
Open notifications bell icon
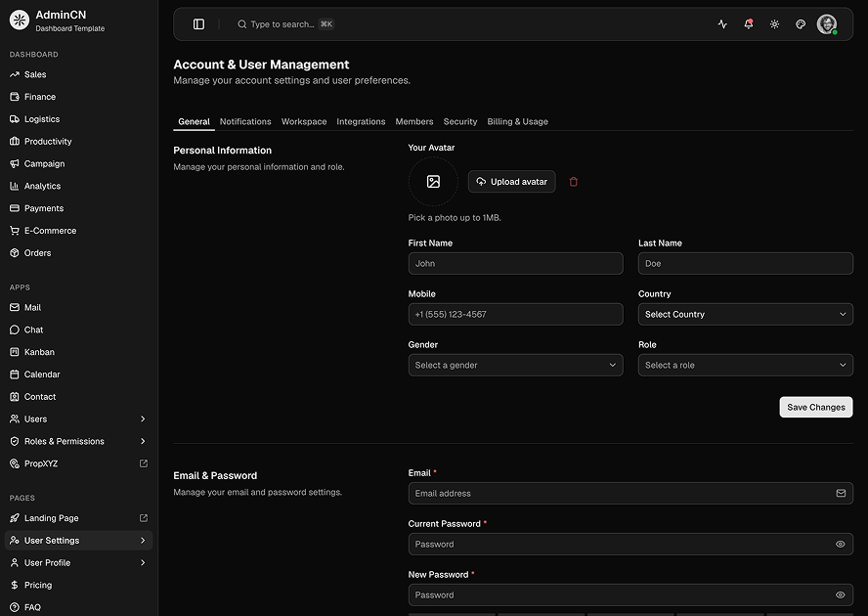(x=749, y=24)
